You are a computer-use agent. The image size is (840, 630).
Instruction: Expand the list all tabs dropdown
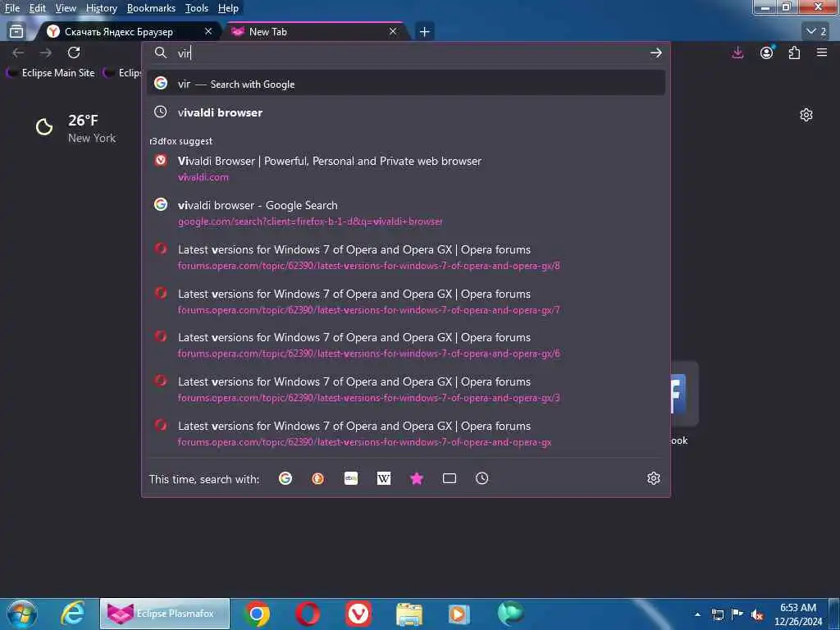tap(816, 32)
